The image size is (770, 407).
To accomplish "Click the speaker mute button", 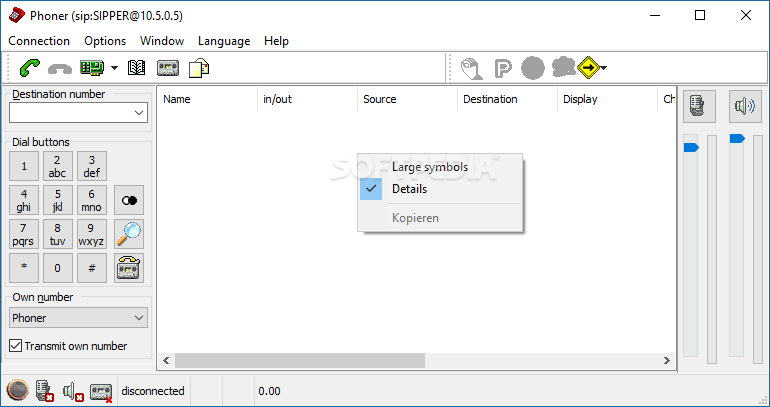I will click(744, 106).
